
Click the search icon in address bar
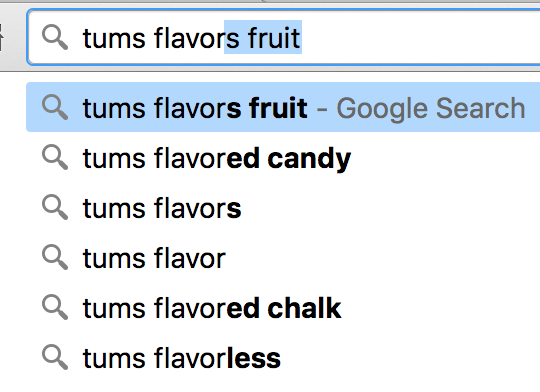tap(55, 38)
